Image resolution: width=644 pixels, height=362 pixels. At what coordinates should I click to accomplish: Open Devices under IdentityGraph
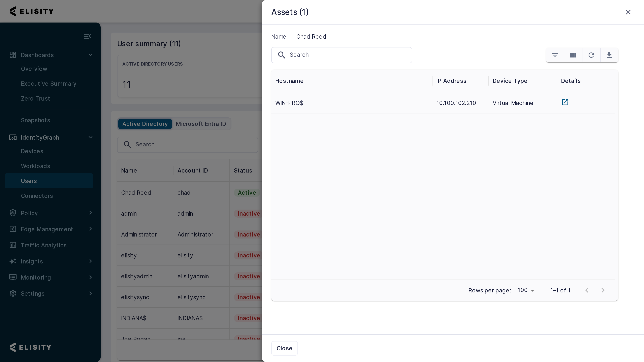tap(32, 151)
